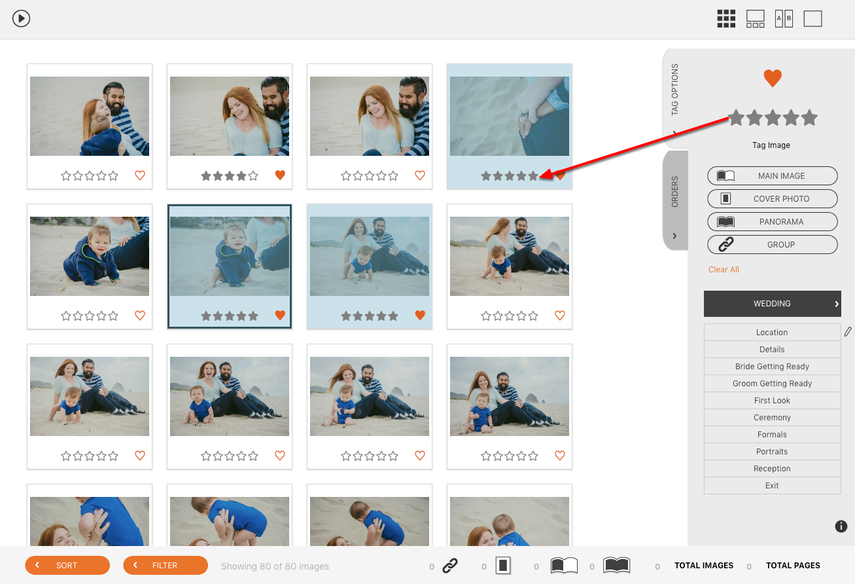This screenshot has height=584, width=855.
Task: Select the Details category
Action: (772, 349)
